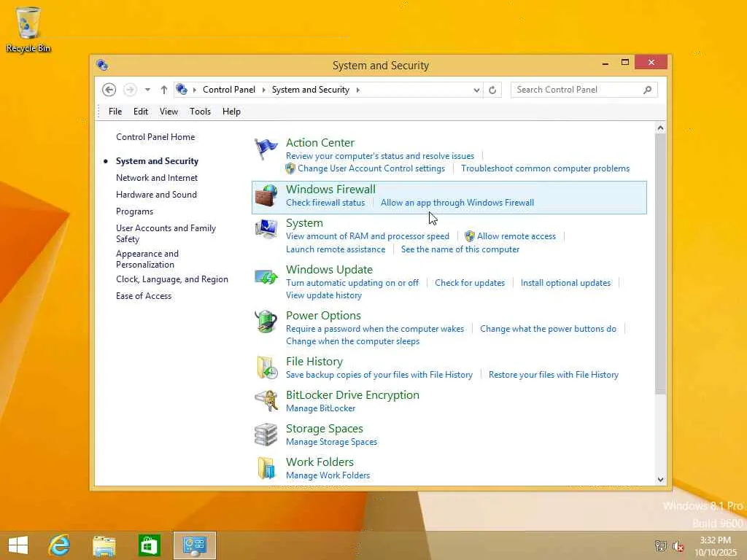The height and width of the screenshot is (560, 747).
Task: Click the Back arrow navigation button
Action: pos(109,90)
